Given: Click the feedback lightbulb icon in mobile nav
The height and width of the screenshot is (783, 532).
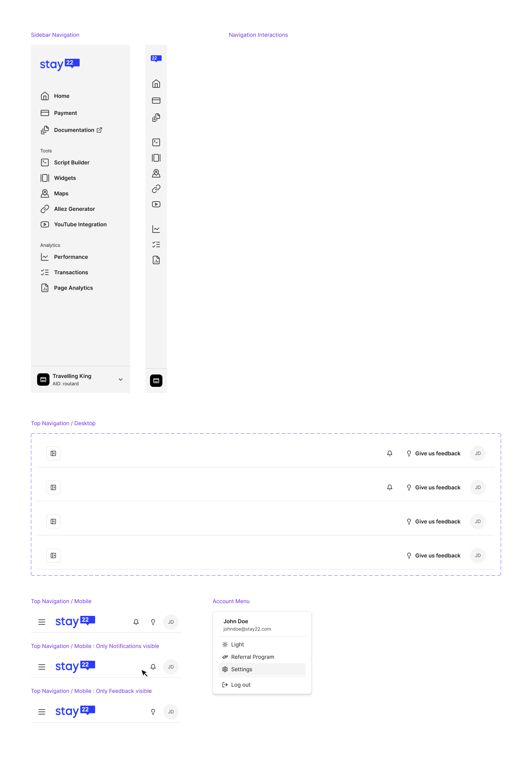Looking at the screenshot, I should click(x=153, y=622).
